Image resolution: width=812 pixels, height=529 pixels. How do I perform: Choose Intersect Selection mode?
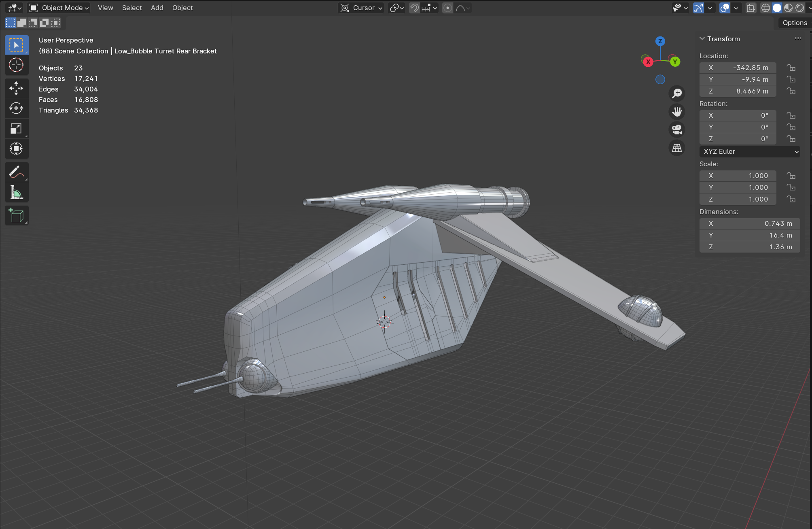point(56,23)
